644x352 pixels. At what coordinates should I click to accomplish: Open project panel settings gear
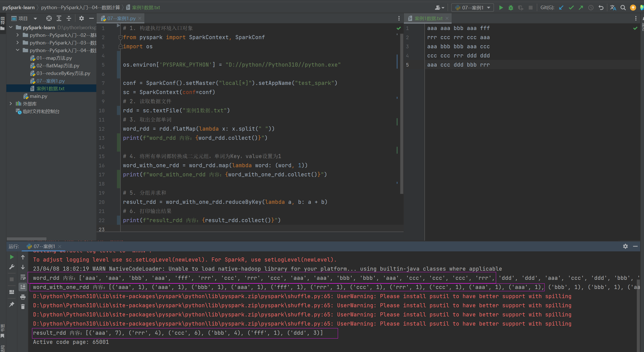[81, 18]
